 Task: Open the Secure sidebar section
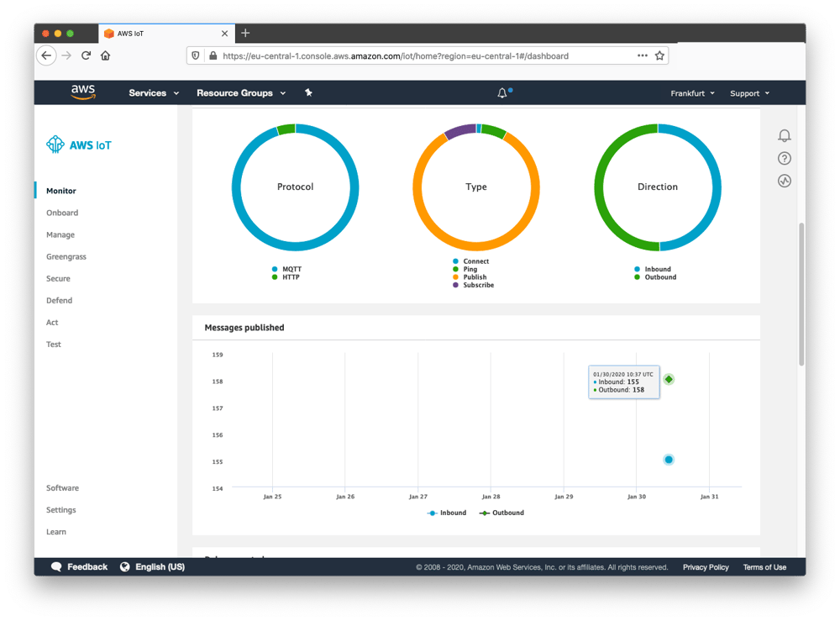click(59, 279)
